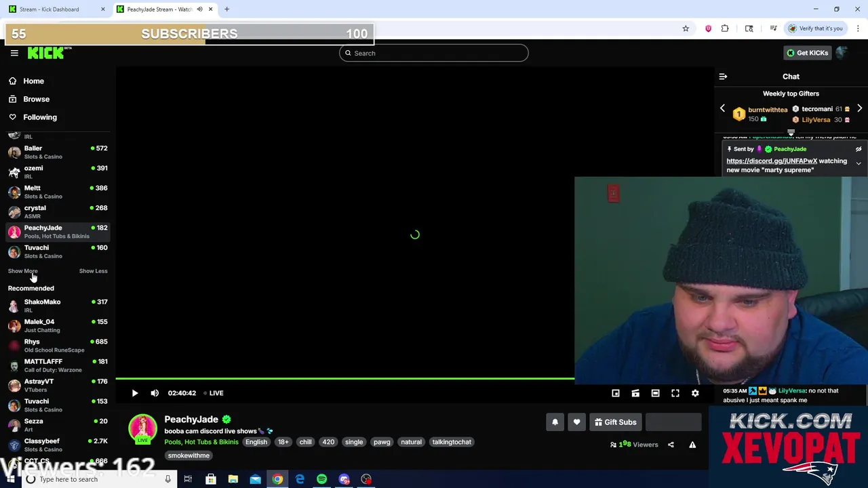The width and height of the screenshot is (868, 488).
Task: Open Rhys Old School RuneScape channel
Action: (58, 346)
